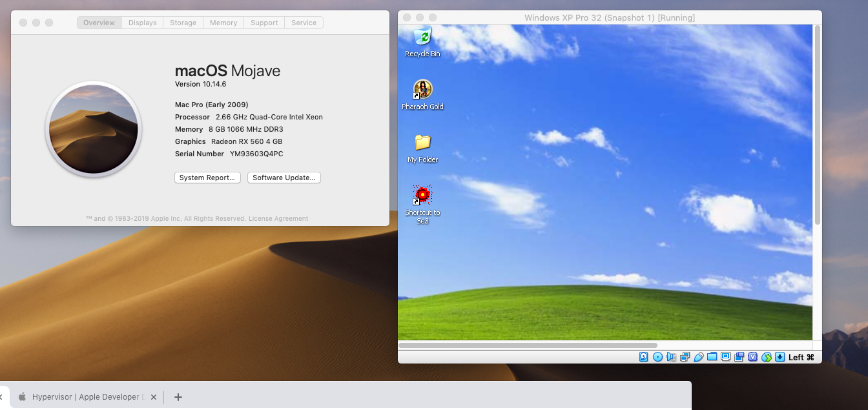Click the VirtualBox horizontal scrollbar thumb
This screenshot has height=410, width=868.
(528, 345)
